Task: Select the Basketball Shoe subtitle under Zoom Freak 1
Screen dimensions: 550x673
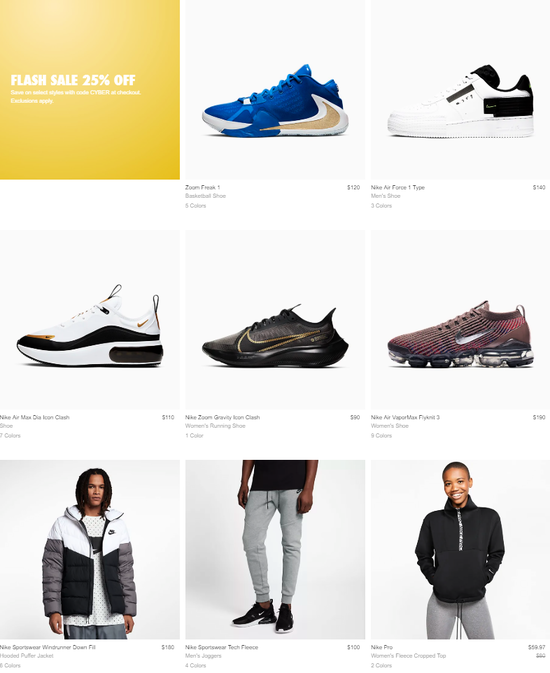Action: click(205, 196)
